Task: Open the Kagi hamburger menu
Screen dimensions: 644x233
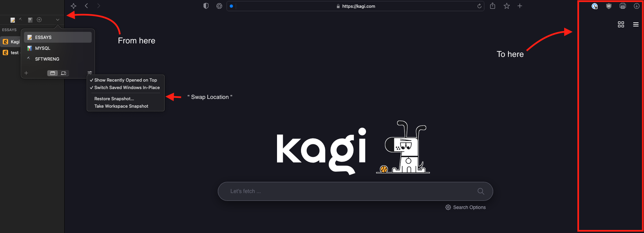Action: pos(636,24)
